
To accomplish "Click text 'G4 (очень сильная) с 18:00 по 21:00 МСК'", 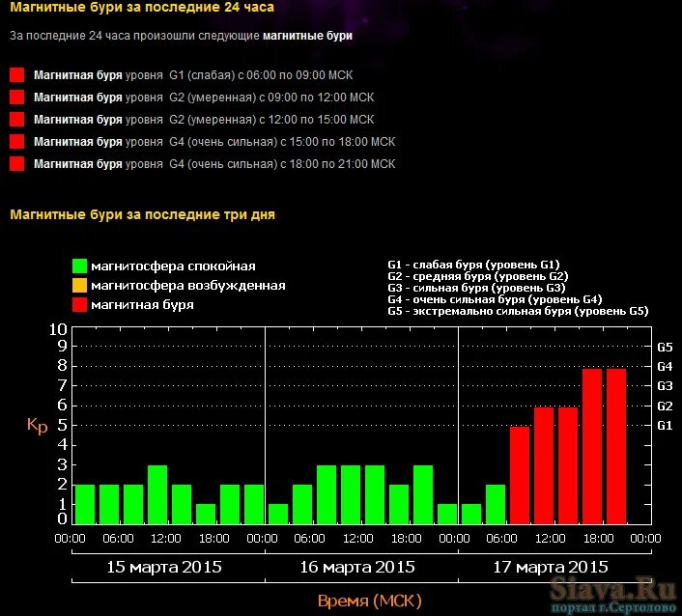I will click(282, 164).
